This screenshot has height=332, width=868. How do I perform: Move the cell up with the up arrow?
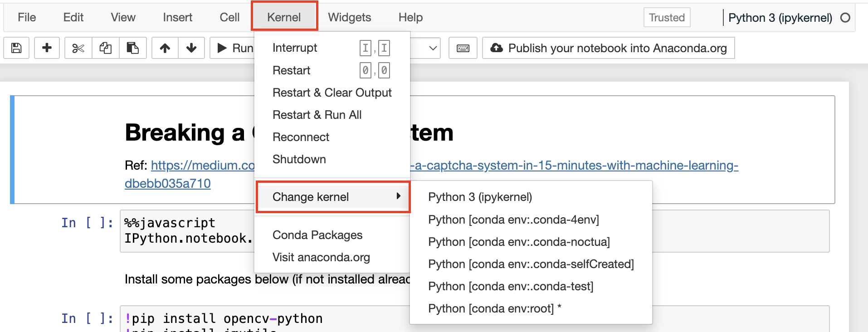(x=165, y=48)
